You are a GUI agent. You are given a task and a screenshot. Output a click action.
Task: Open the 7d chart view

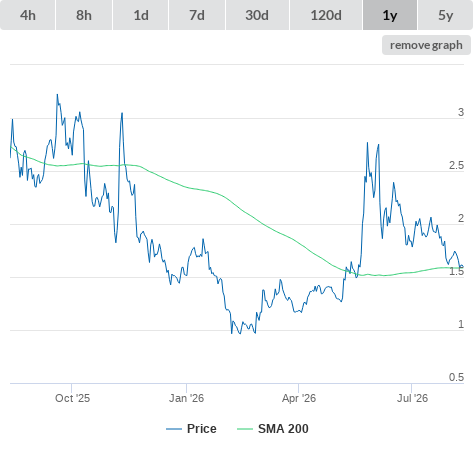(197, 15)
